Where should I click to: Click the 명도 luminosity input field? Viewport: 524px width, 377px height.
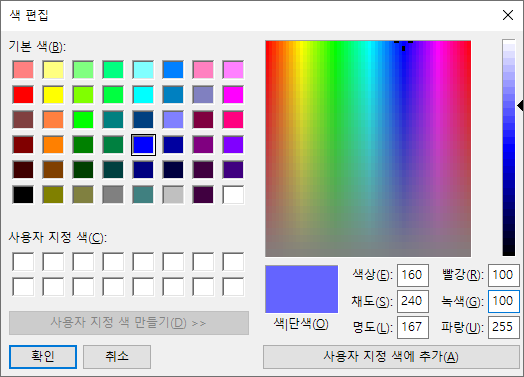click(413, 327)
